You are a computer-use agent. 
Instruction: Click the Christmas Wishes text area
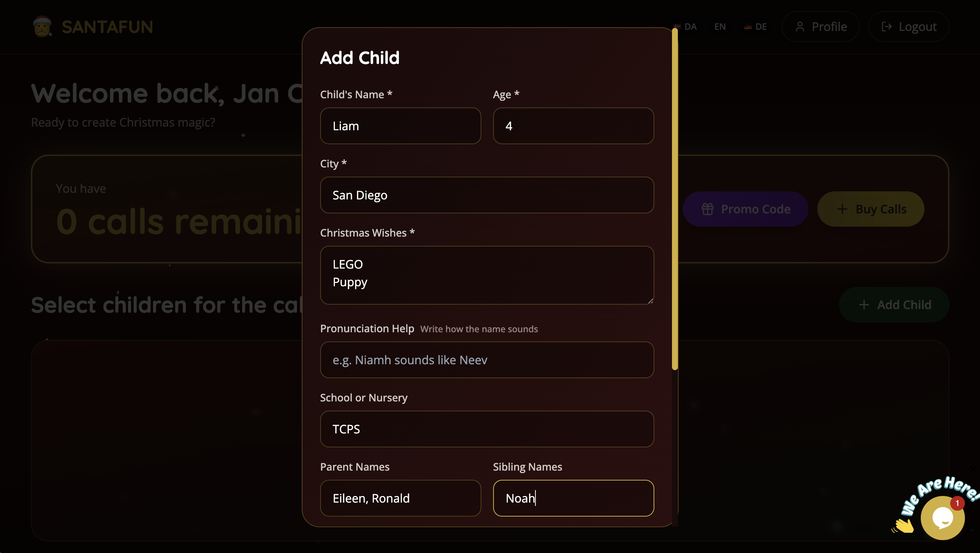coord(487,275)
